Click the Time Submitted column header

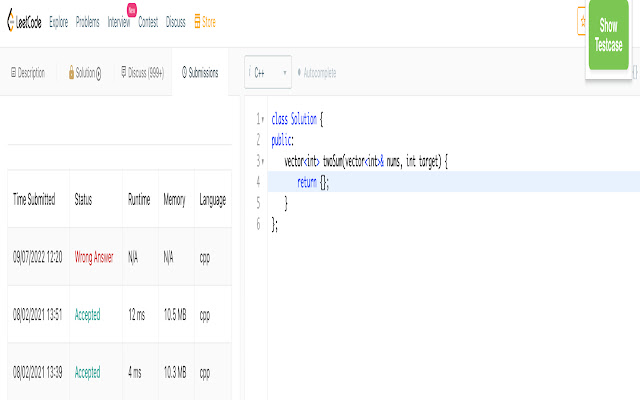pyautogui.click(x=34, y=200)
